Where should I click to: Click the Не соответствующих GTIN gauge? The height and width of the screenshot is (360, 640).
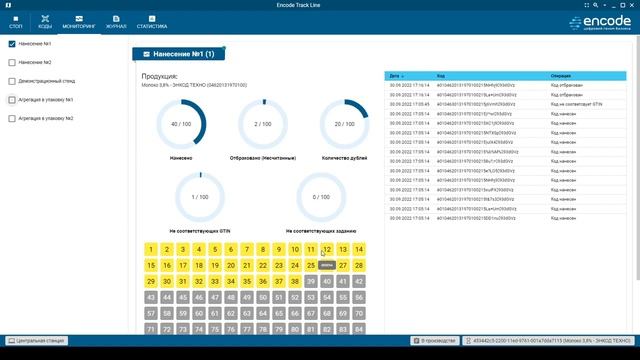click(x=200, y=197)
